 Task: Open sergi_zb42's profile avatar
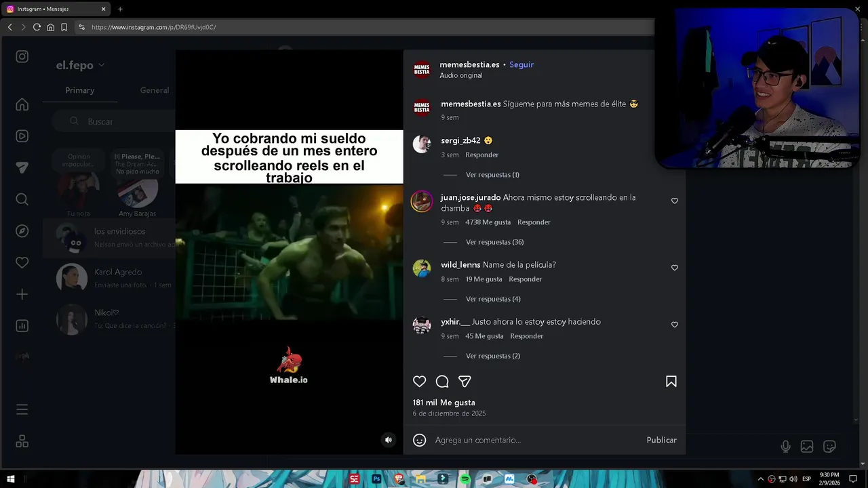click(x=422, y=144)
